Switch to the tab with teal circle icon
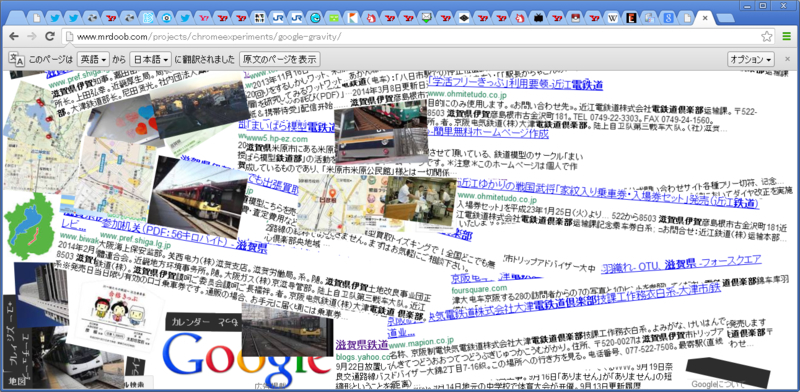800x392 pixels. (316, 18)
